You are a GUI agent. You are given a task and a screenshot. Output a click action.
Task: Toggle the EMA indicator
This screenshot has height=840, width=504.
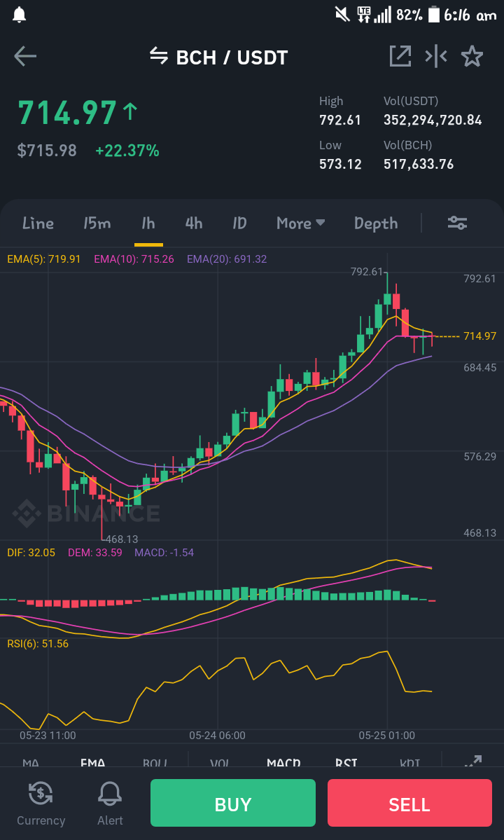(92, 763)
